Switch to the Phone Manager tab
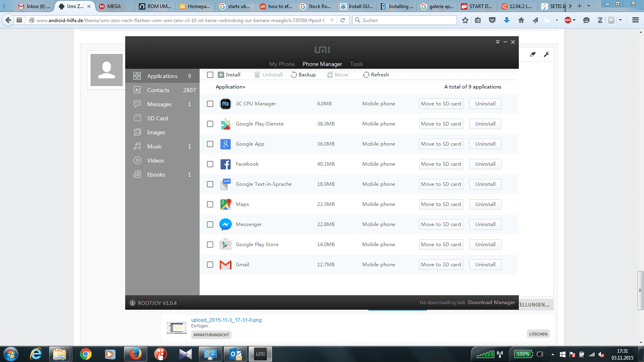The width and height of the screenshot is (644, 362). click(x=322, y=64)
